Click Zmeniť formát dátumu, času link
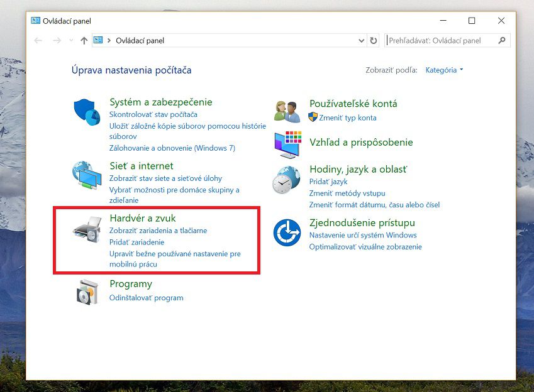 [x=374, y=205]
